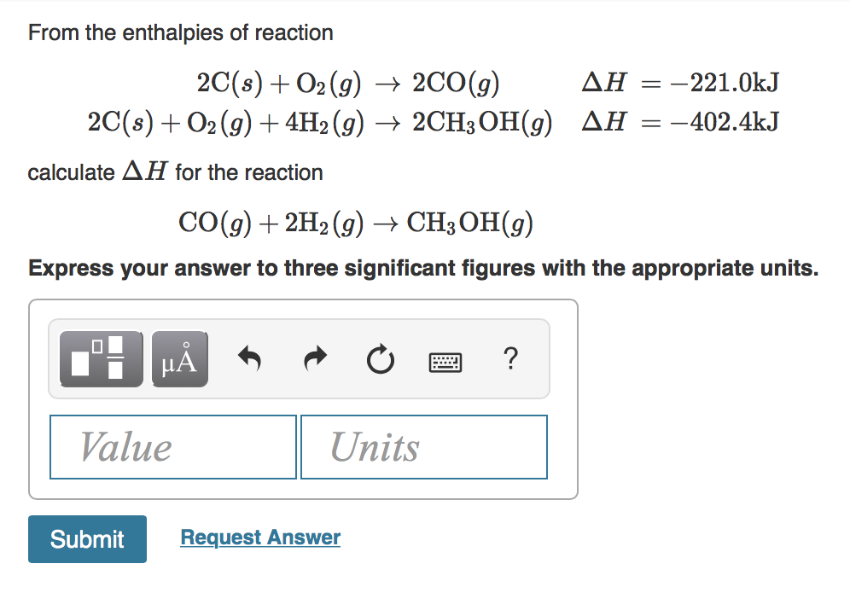The width and height of the screenshot is (850, 616).
Task: Click the redo arrow in the toolbar
Action: pos(314,358)
